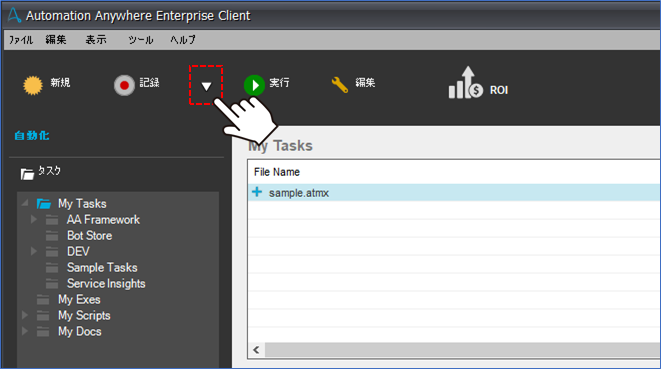Image resolution: width=661 pixels, height=369 pixels.
Task: Click the plus icon beside sample.atmx
Action: (x=257, y=192)
